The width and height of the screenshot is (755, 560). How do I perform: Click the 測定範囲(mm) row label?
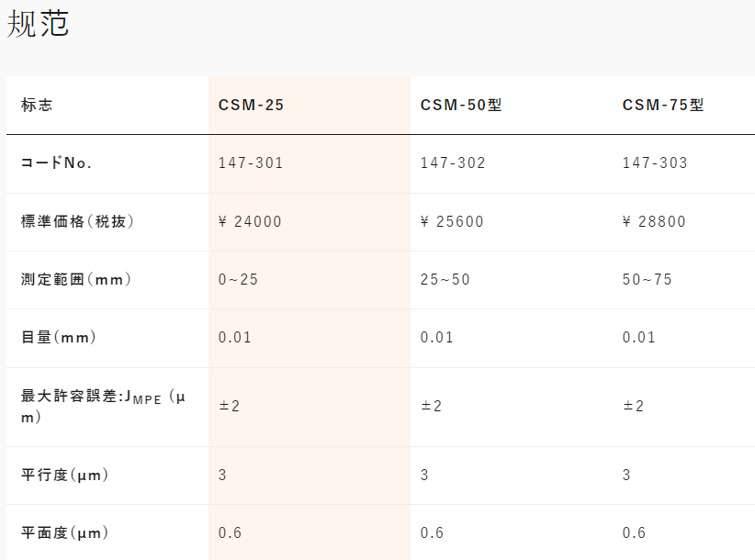point(76,279)
